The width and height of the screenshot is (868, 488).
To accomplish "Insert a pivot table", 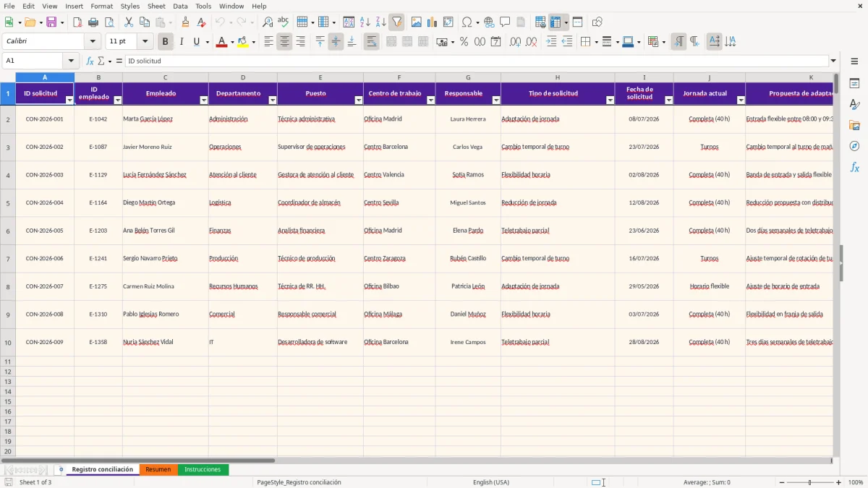I will pyautogui.click(x=448, y=22).
